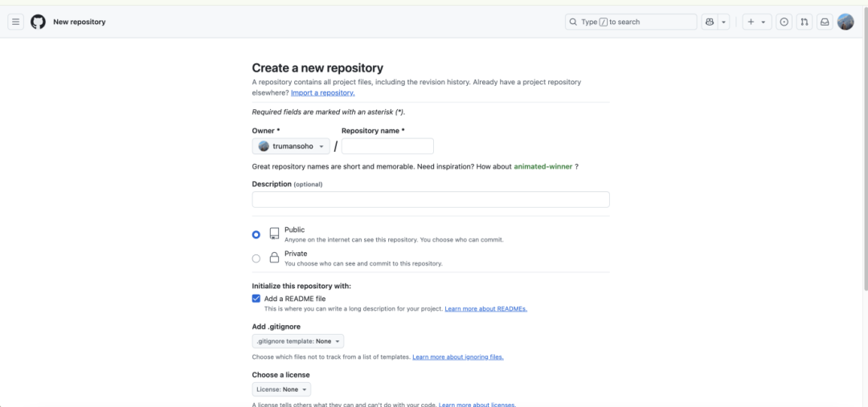Open the user profile avatar menu
Image resolution: width=868 pixels, height=407 pixels.
[845, 22]
